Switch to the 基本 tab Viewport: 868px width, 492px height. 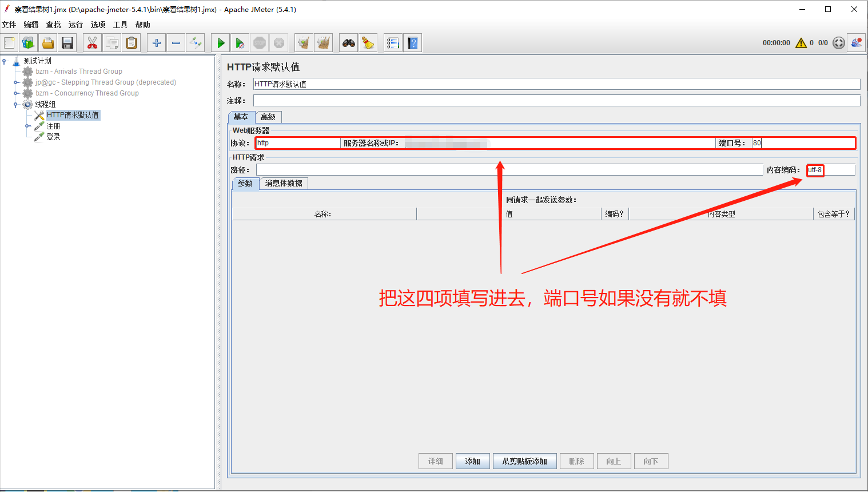click(241, 117)
